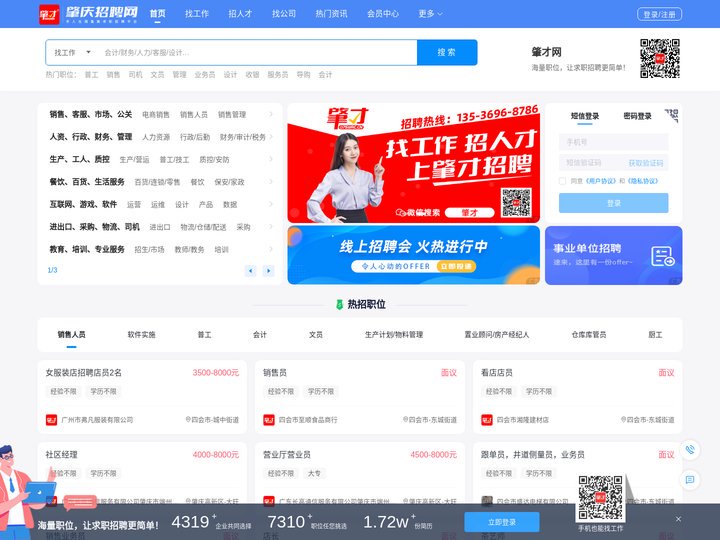Close the bottom login banner

point(678,519)
